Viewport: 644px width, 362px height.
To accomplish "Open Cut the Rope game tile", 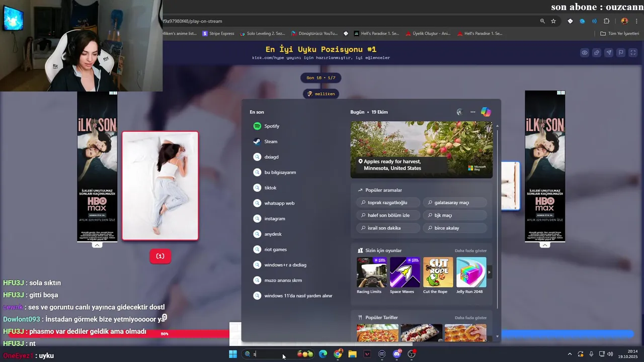I will tap(438, 276).
